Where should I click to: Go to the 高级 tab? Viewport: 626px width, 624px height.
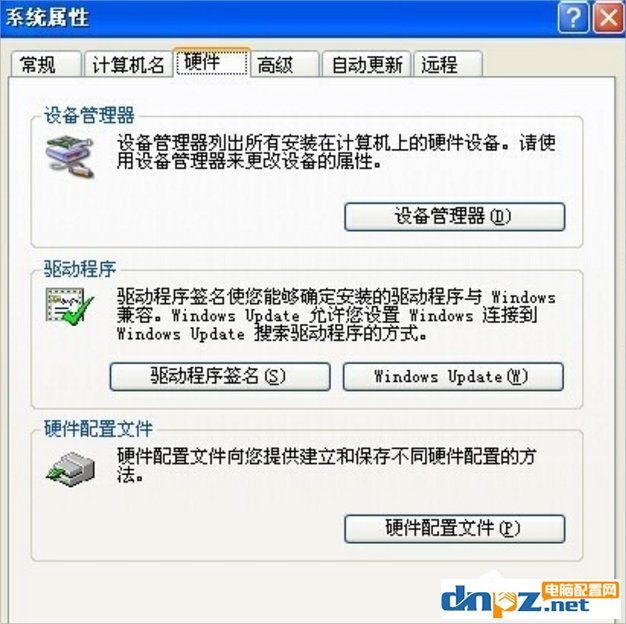coord(285,64)
